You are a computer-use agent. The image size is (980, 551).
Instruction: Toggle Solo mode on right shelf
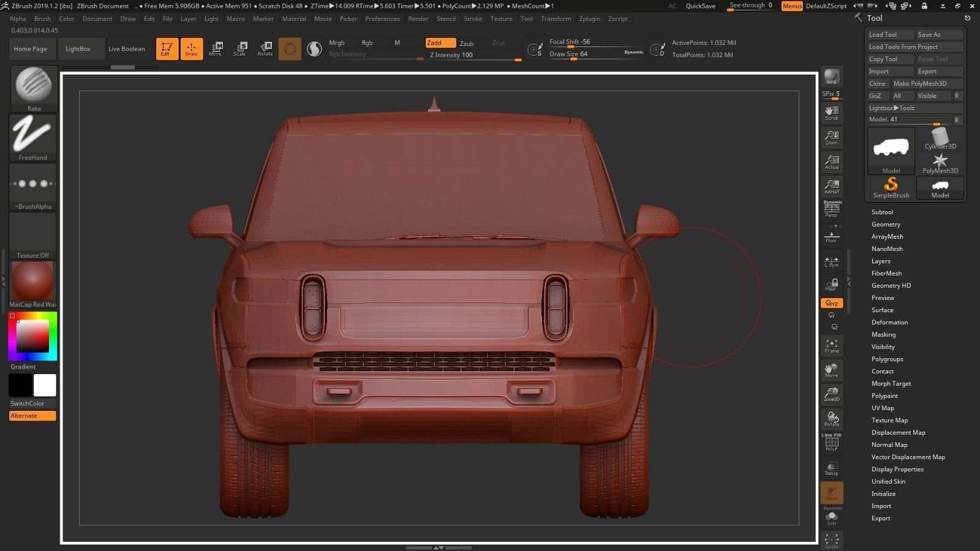(x=831, y=517)
